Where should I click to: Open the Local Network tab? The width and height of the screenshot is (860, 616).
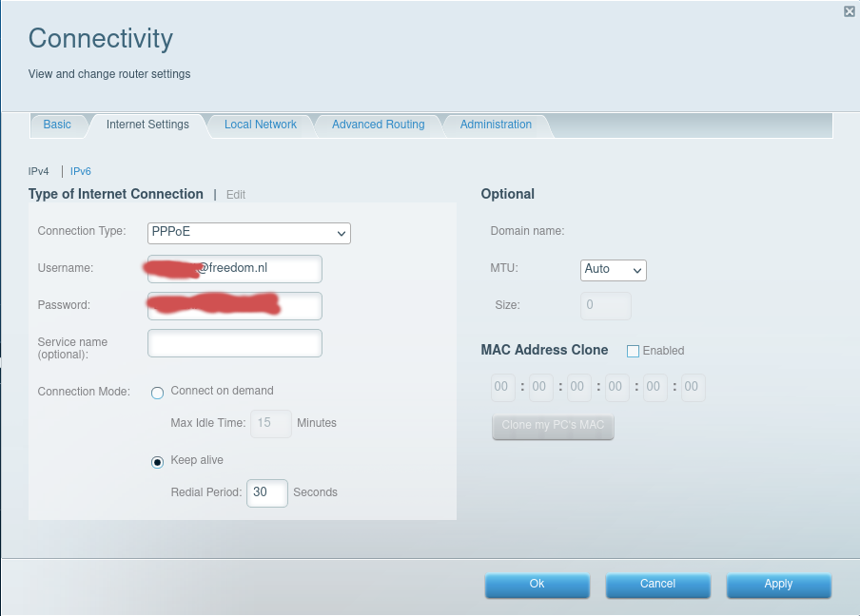tap(260, 125)
